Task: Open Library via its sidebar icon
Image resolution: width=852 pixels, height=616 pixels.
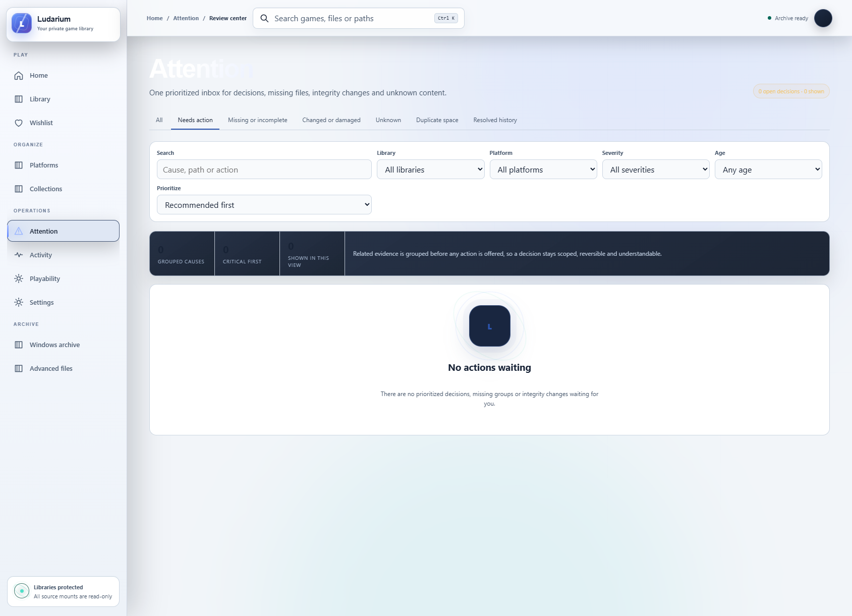Action: (19, 99)
